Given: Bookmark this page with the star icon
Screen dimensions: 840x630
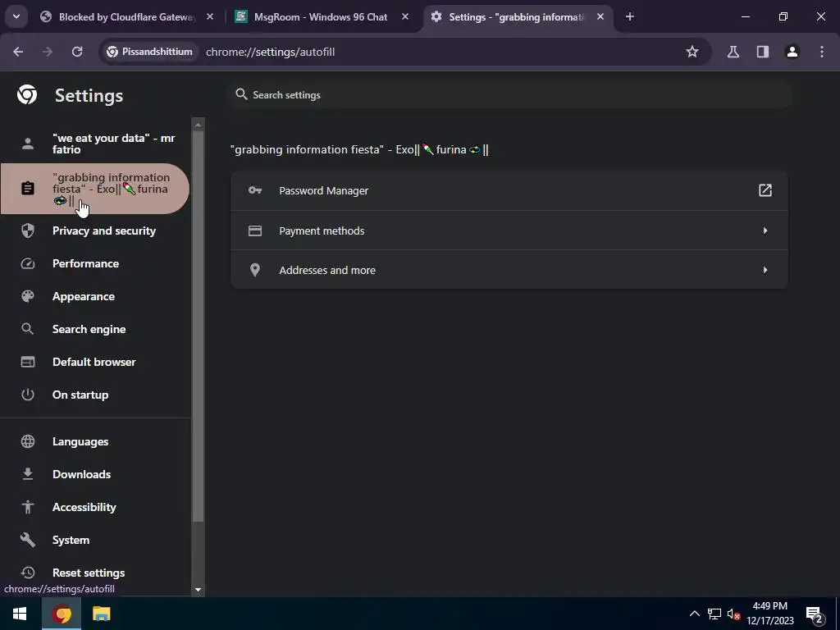Looking at the screenshot, I should tap(692, 52).
